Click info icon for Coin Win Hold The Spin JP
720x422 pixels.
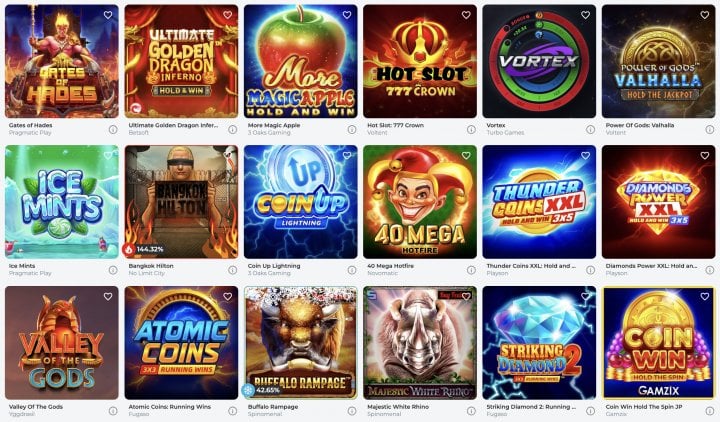(x=710, y=411)
